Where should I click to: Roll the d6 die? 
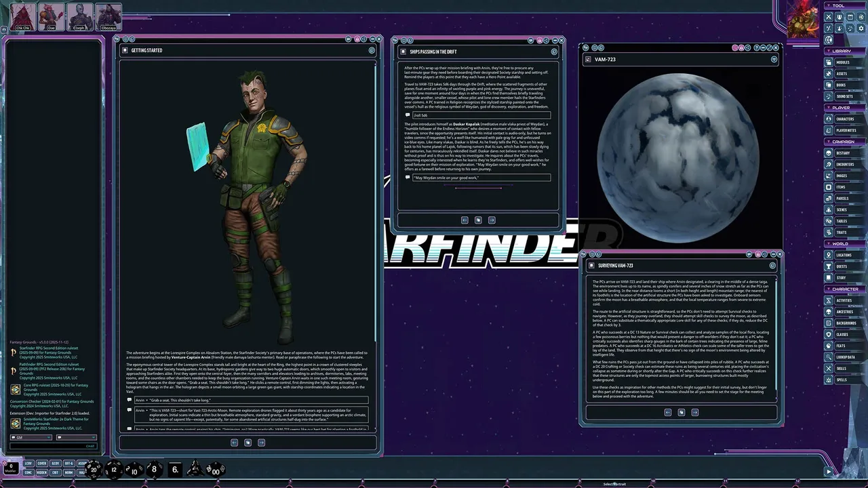pos(175,469)
